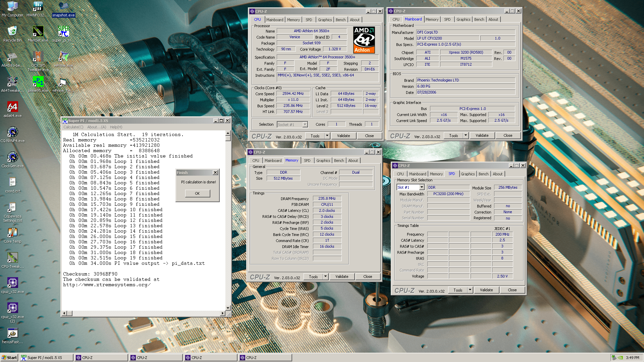
Task: Click the Core Speed value 2594.42 MHz
Action: pyautogui.click(x=293, y=94)
